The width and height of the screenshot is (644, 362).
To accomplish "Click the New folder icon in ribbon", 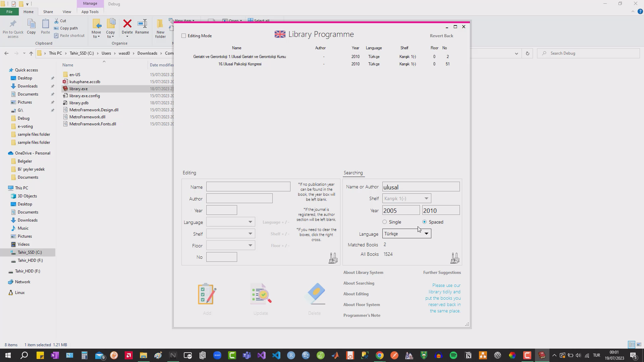I will click(x=160, y=24).
